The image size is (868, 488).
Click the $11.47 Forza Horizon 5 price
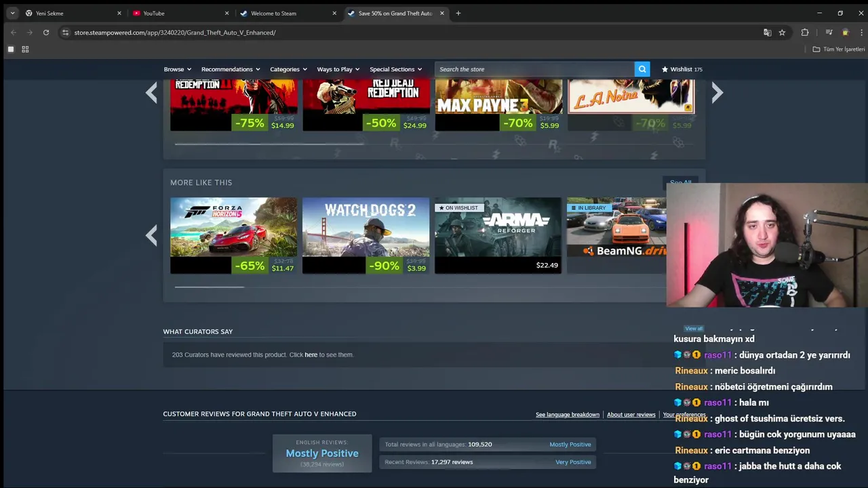click(283, 268)
